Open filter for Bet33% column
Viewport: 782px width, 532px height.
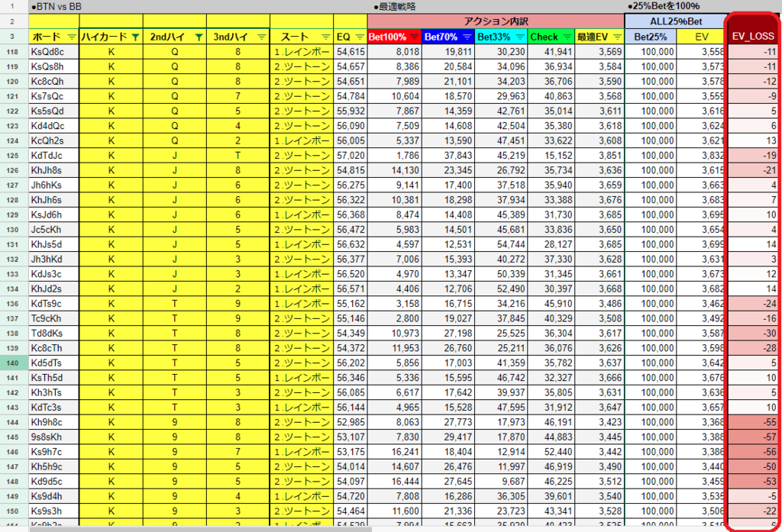coord(519,37)
